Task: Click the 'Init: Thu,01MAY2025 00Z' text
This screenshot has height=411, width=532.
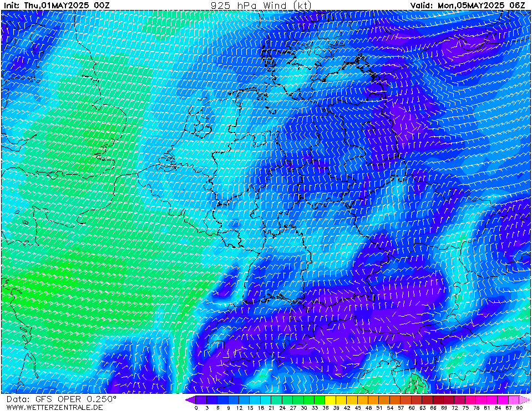Action: [x=57, y=6]
